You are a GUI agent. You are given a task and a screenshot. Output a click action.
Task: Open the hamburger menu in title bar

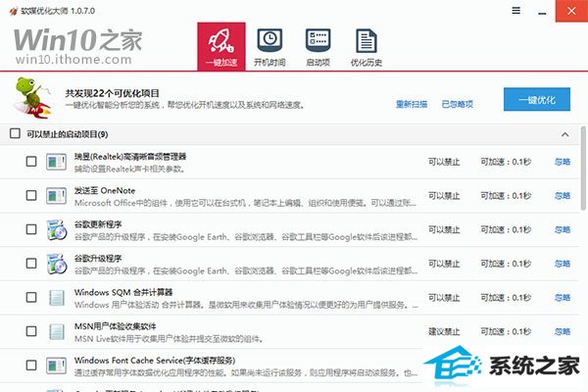click(516, 11)
